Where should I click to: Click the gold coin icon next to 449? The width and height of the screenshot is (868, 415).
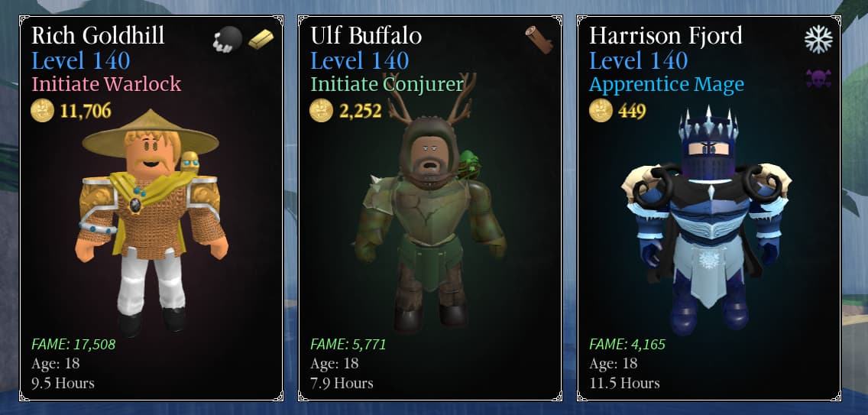click(x=601, y=110)
